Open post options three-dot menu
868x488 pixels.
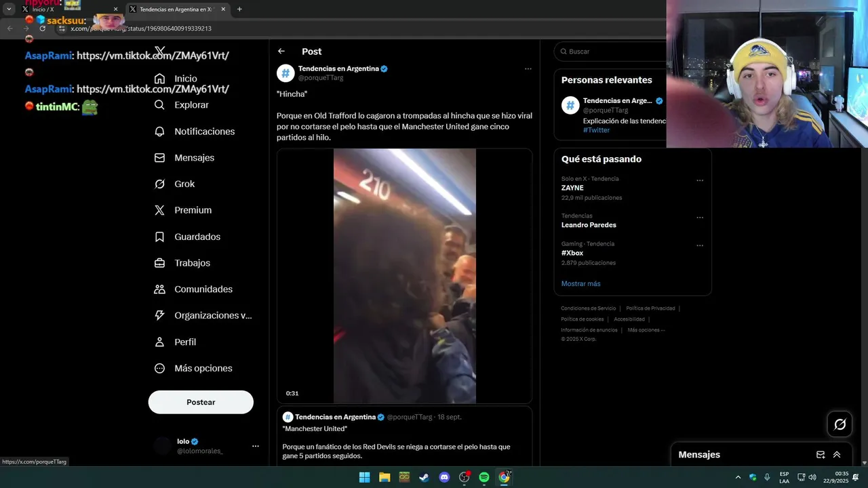pyautogui.click(x=528, y=68)
